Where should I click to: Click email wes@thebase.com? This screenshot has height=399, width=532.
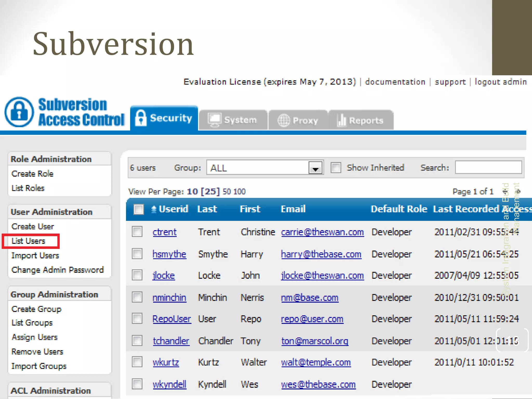[318, 384]
